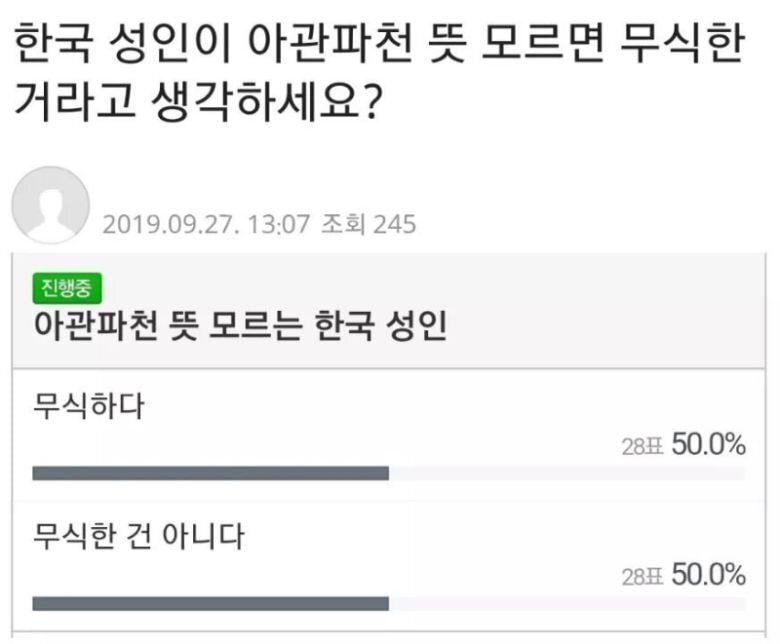
Task: Click 50.0% result for 무식한 건 아니다
Action: tap(708, 576)
